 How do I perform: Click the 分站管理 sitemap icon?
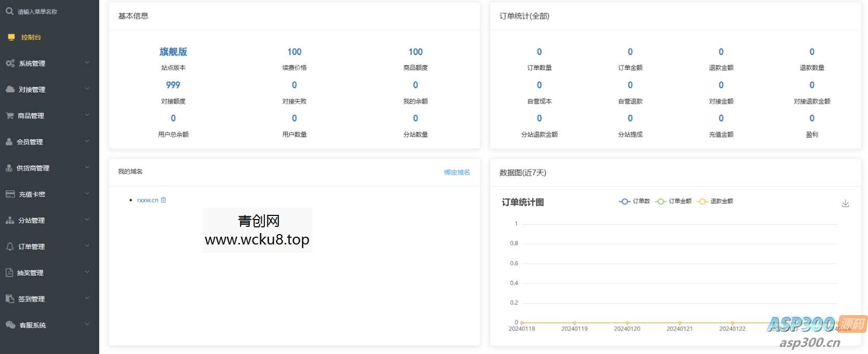tap(10, 220)
